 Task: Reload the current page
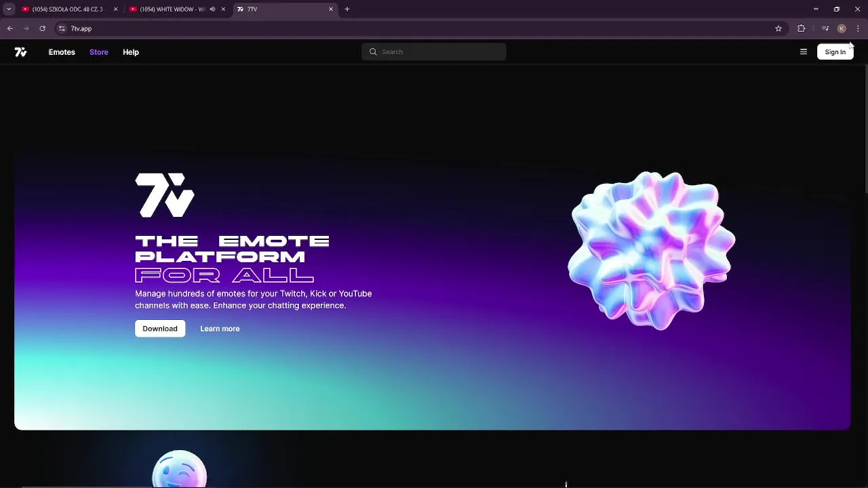click(42, 28)
